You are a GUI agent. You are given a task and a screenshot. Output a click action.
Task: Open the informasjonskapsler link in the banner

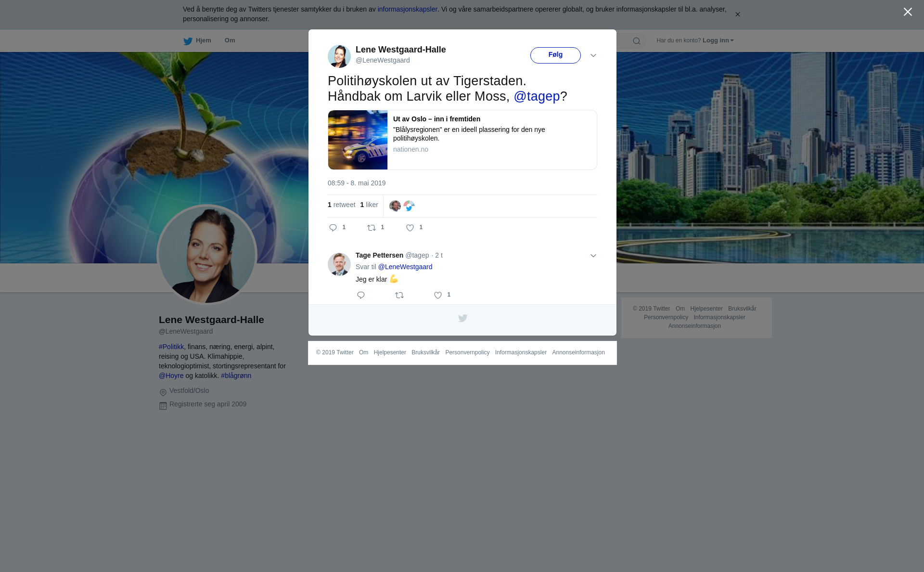[x=407, y=9]
